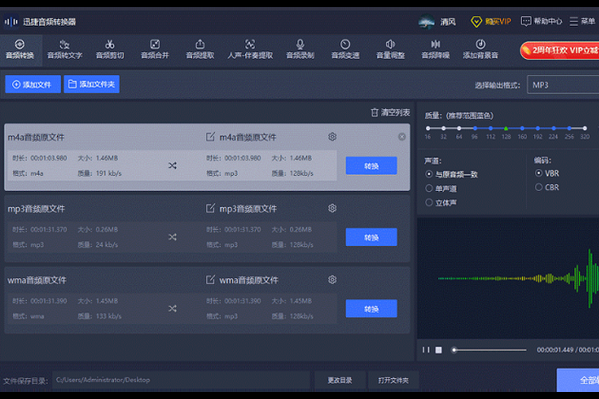This screenshot has height=399, width=599.
Task: Open the MP3 output format dropdown
Action: pos(563,85)
